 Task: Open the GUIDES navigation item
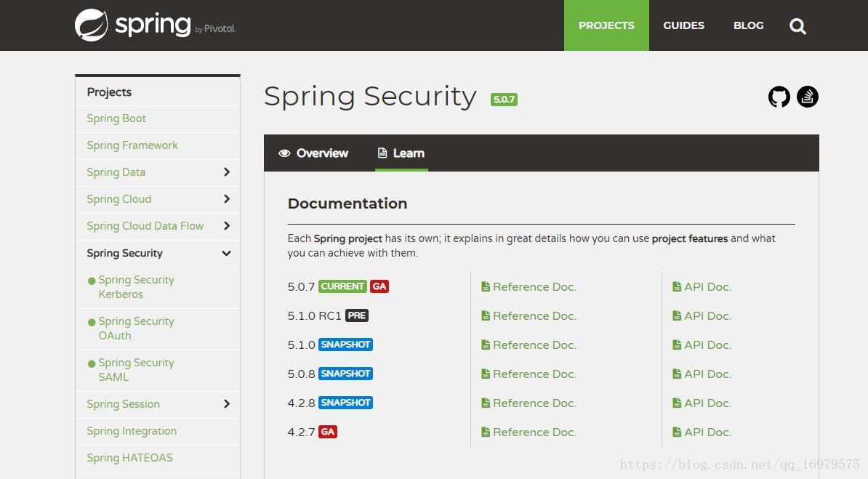683,25
